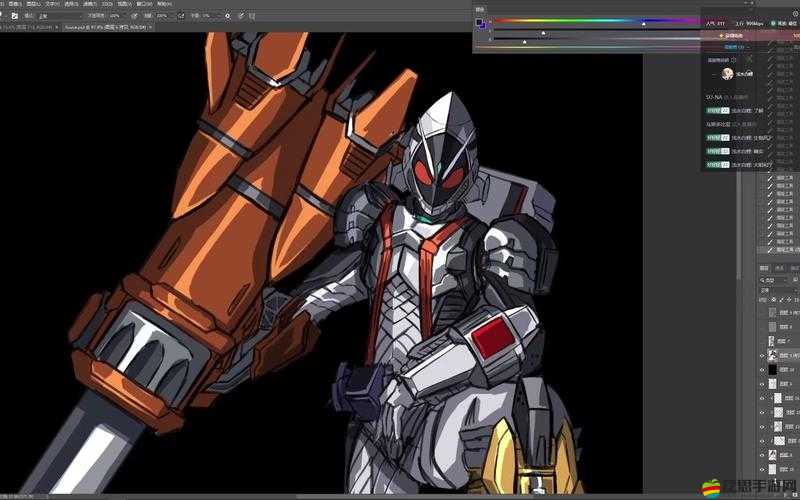The width and height of the screenshot is (800, 500).
Task: Toggle visibility of the bottom-most layer
Action: coord(762,470)
